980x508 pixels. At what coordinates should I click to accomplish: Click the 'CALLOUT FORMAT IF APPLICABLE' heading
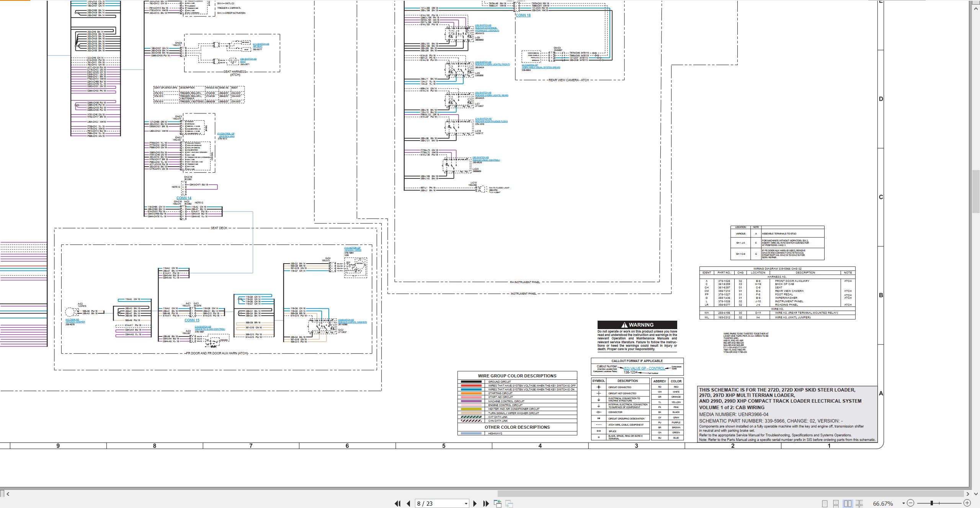[x=637, y=361]
